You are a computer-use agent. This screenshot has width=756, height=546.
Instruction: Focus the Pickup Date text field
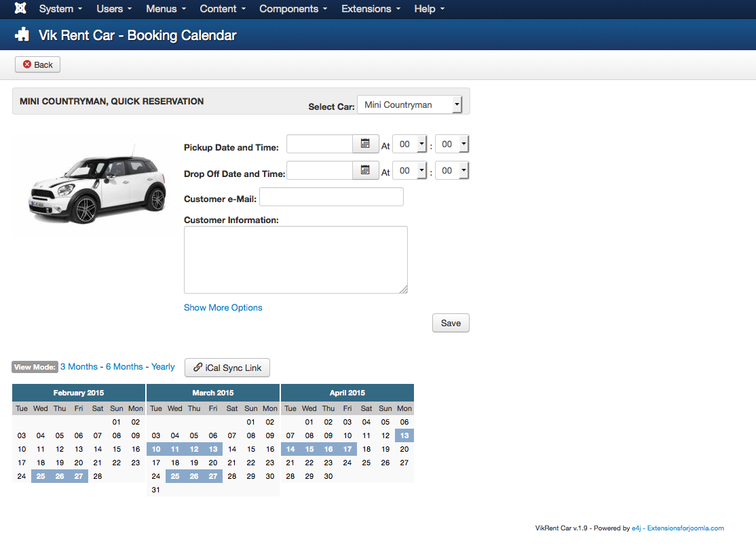click(x=320, y=144)
